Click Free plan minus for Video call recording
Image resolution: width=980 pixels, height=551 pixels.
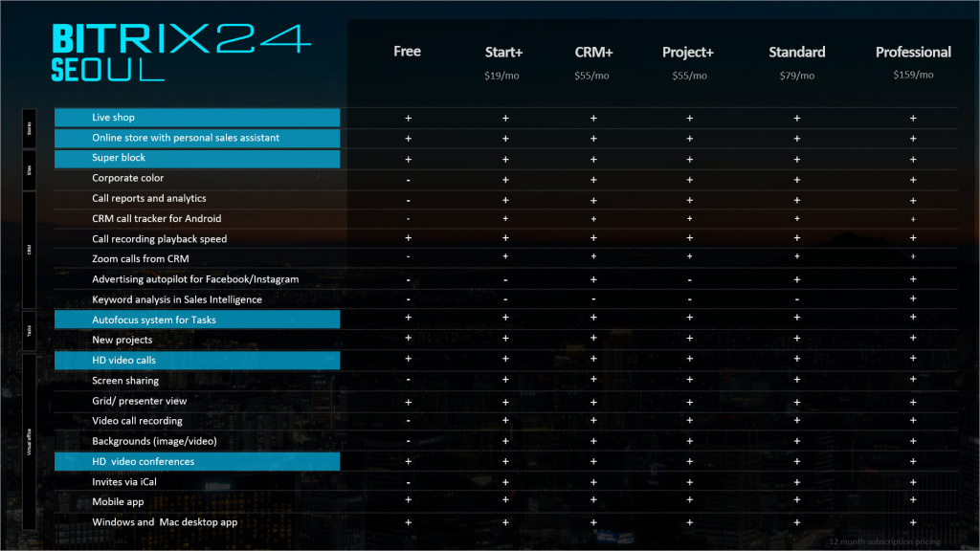[408, 421]
